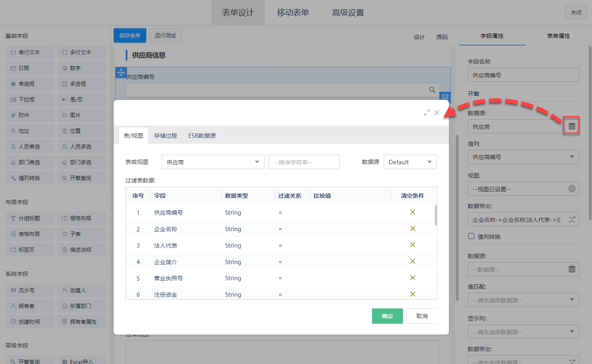Open the 值列 dropdown showing 供应商编号
The image size is (592, 364).
(523, 157)
